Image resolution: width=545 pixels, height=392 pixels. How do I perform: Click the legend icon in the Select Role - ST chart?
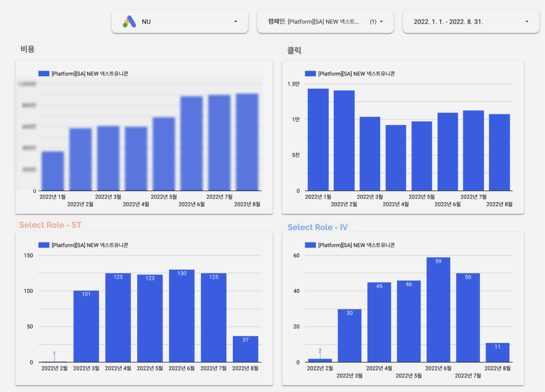42,244
